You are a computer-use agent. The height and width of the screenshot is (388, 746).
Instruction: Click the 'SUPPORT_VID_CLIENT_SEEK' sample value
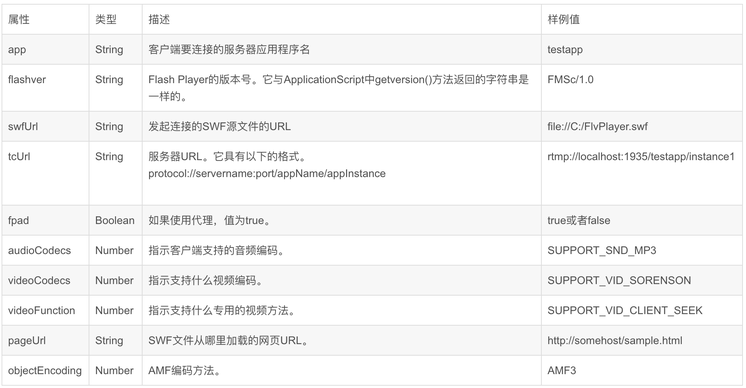coord(625,310)
